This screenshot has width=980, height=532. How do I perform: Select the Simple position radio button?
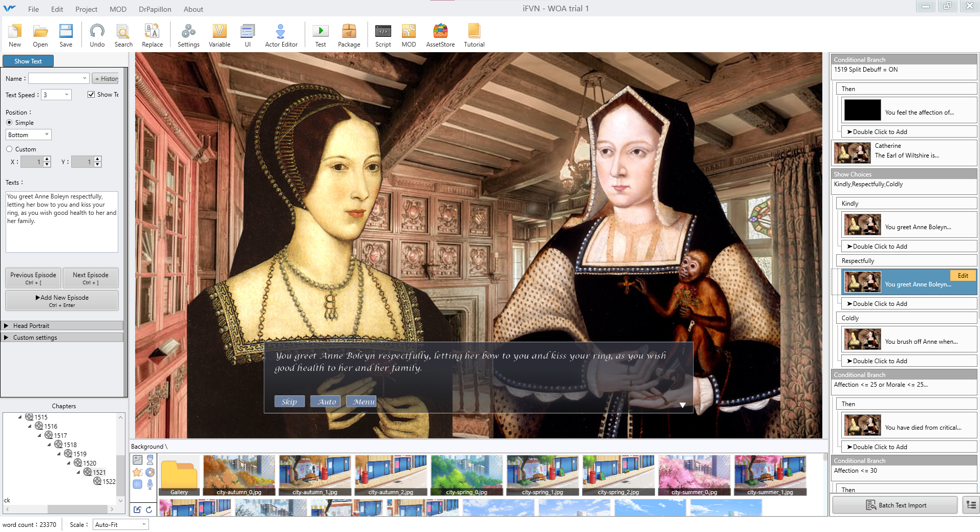pyautogui.click(x=9, y=123)
